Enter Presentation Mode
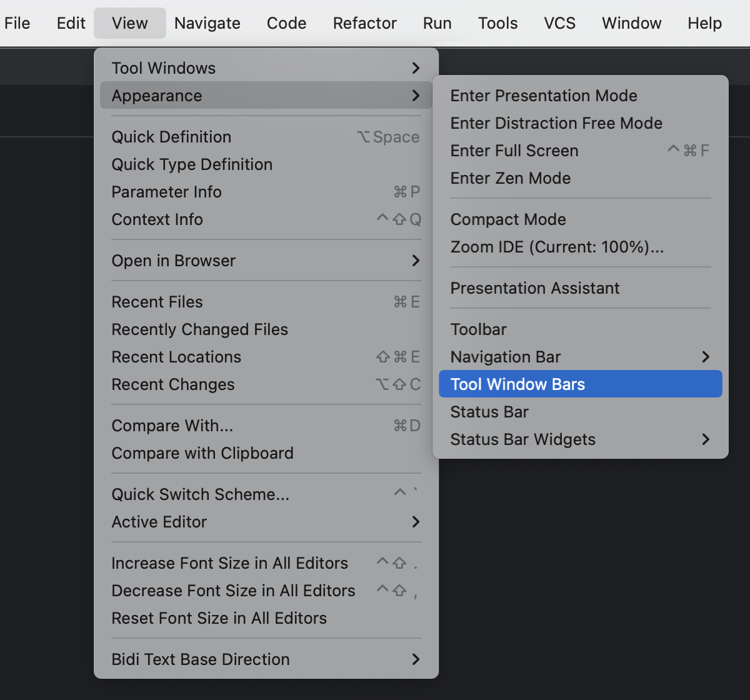Screen dimensions: 750x700 click(x=544, y=95)
